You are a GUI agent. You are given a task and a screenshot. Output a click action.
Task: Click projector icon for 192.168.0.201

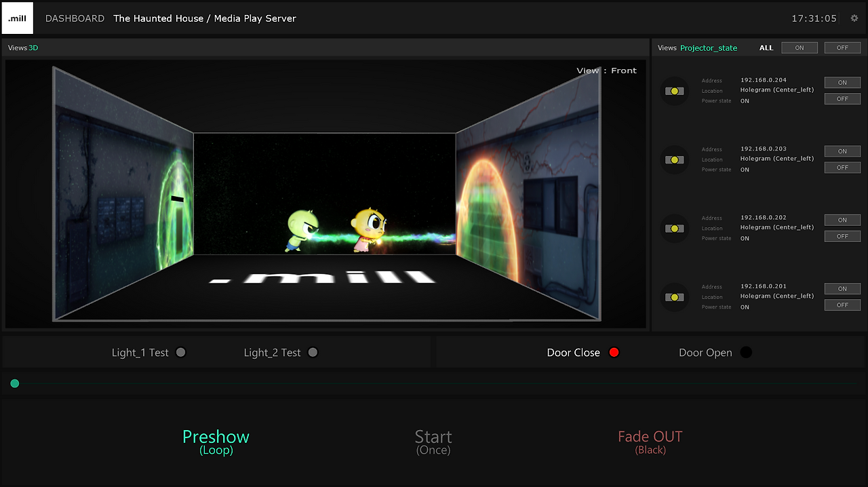pyautogui.click(x=674, y=297)
